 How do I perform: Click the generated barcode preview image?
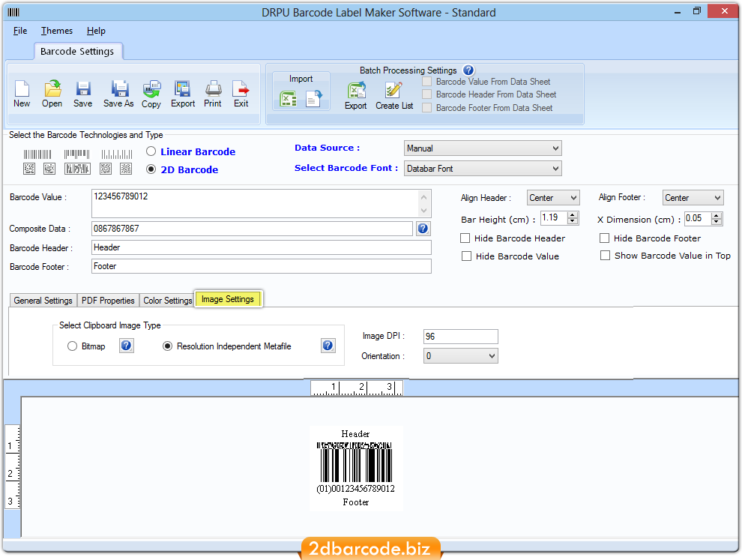coord(356,468)
